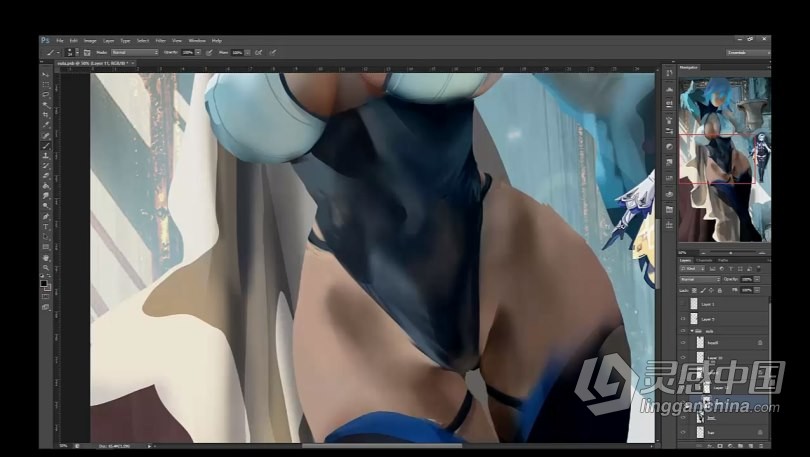The image size is (810, 457).
Task: Select the Crop tool
Action: pyautogui.click(x=45, y=115)
